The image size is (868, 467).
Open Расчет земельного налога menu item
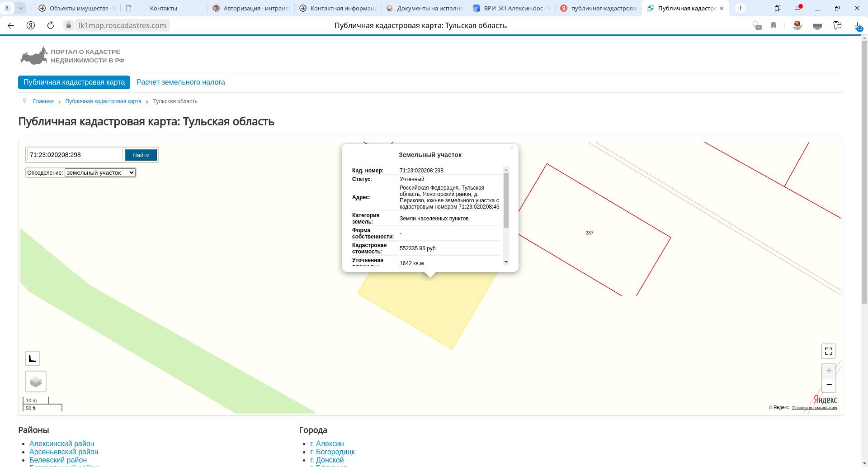click(180, 82)
